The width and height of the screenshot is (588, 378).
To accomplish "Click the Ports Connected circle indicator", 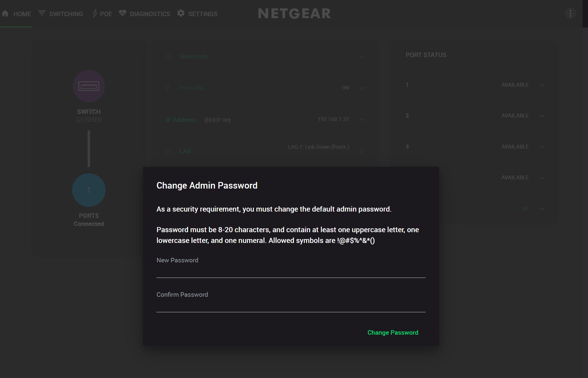I will click(x=89, y=190).
